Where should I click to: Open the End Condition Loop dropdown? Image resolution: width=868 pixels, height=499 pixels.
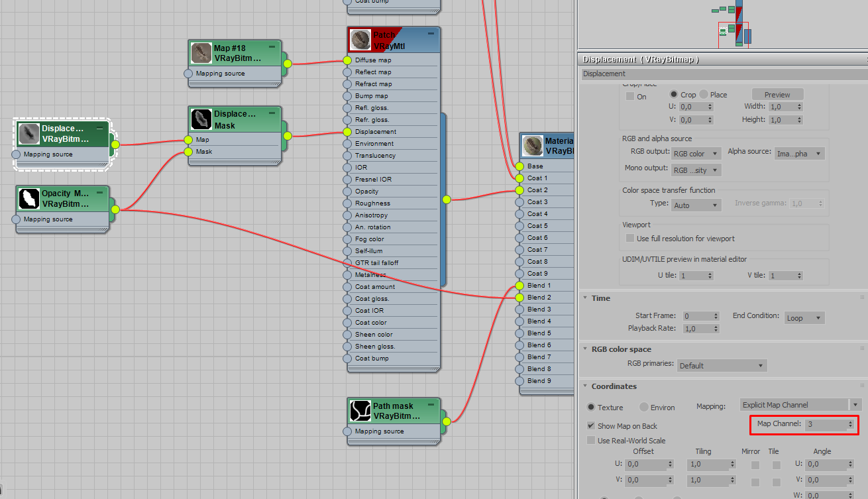(804, 318)
